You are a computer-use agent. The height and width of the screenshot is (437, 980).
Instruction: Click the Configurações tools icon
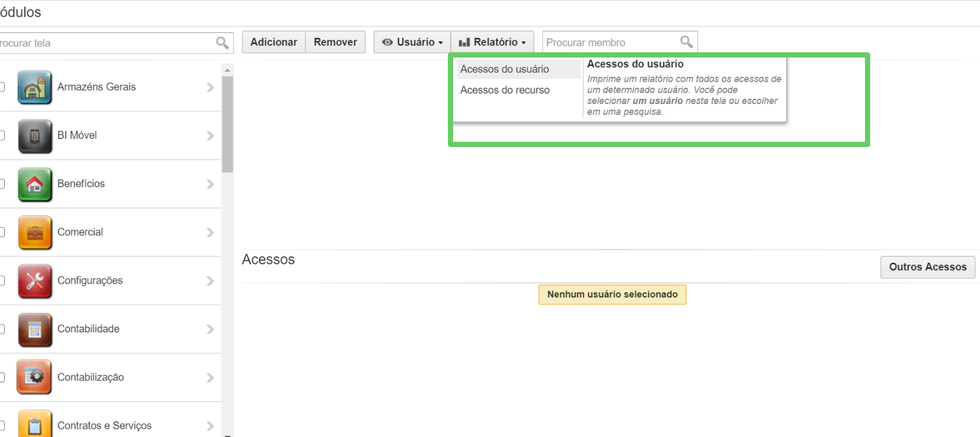(x=34, y=281)
